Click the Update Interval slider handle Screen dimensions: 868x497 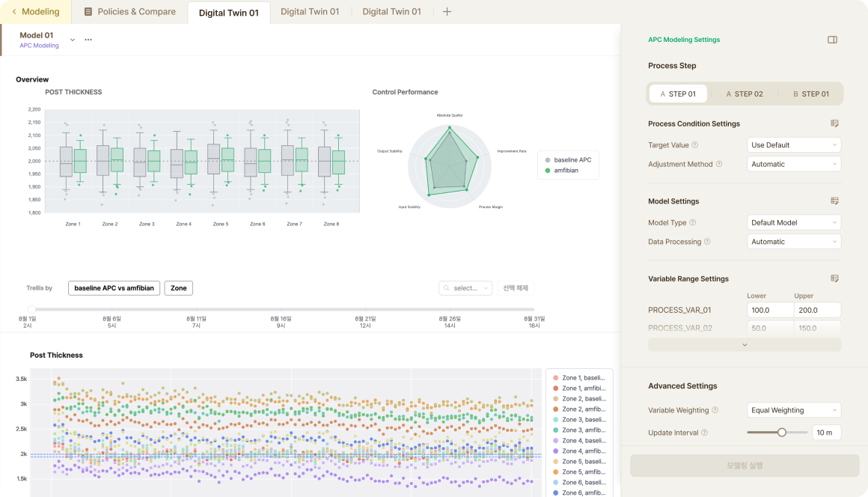pyautogui.click(x=782, y=432)
